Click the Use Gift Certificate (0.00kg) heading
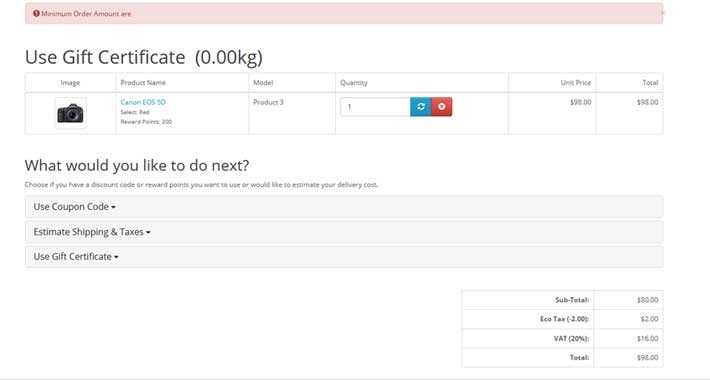The image size is (710, 380). pyautogui.click(x=144, y=58)
